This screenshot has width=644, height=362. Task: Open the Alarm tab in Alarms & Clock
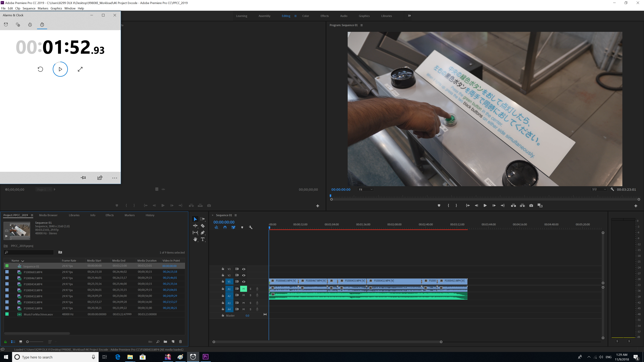tap(6, 24)
